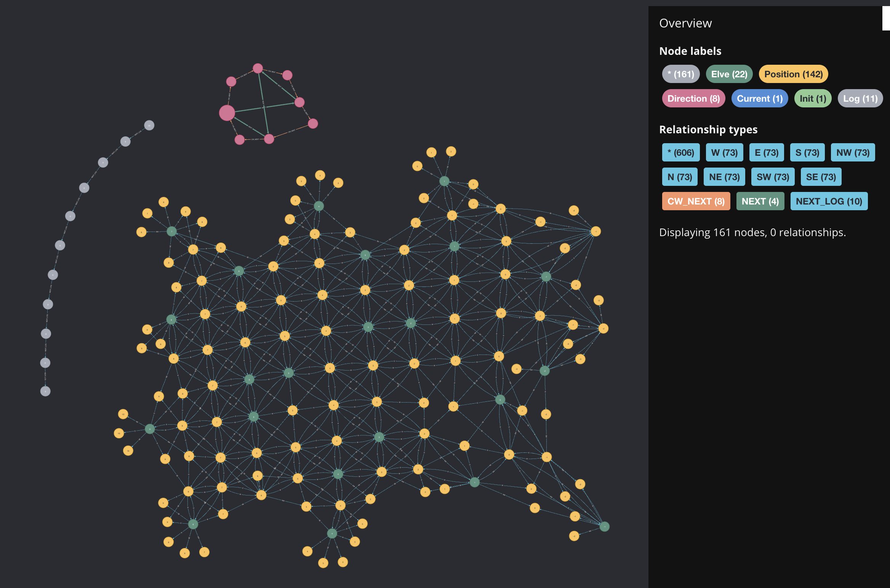Select the NEXT_LOG (10) relationship type
The width and height of the screenshot is (890, 588).
coord(829,201)
